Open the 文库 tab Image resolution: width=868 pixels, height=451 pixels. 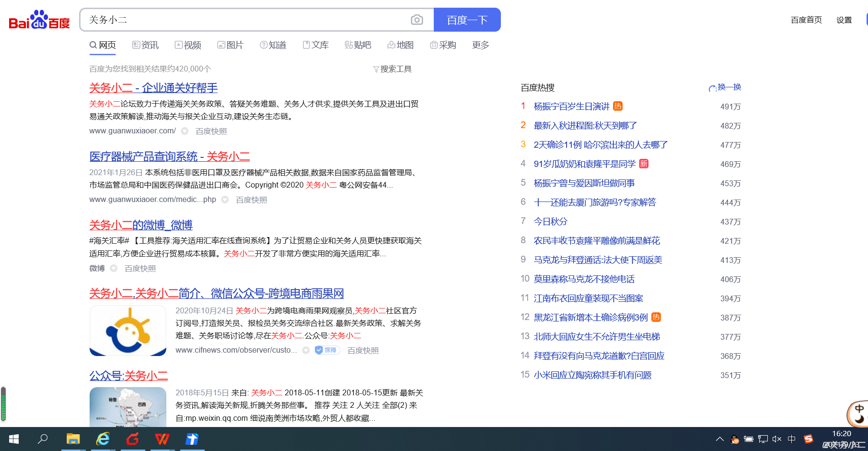(315, 45)
